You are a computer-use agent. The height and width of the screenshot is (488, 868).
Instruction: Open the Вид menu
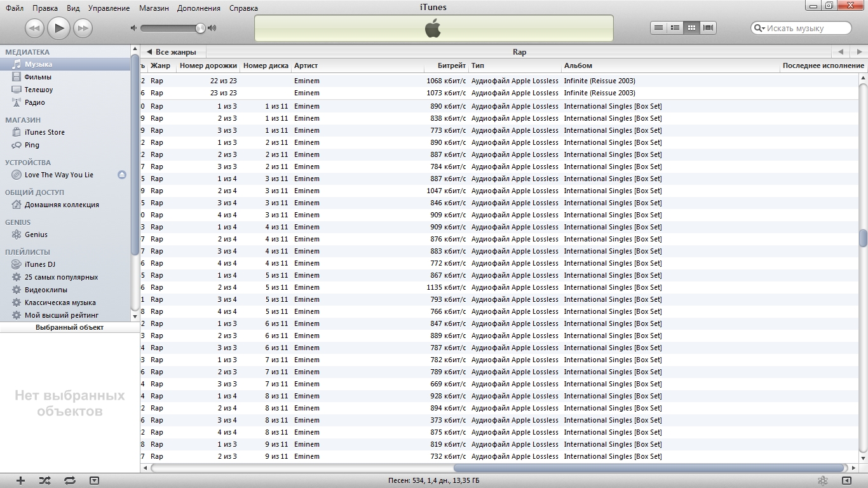coord(73,8)
